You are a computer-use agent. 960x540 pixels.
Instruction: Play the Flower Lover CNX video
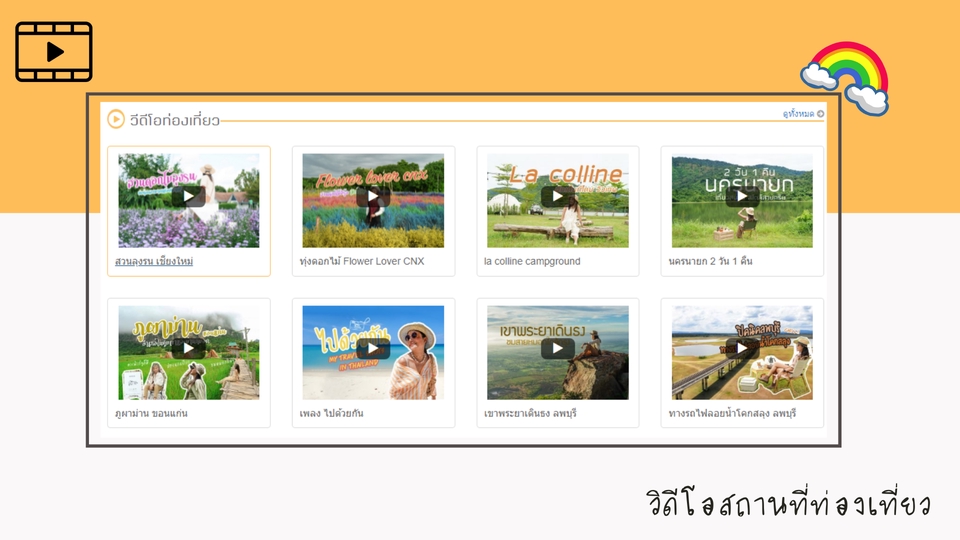click(x=373, y=197)
